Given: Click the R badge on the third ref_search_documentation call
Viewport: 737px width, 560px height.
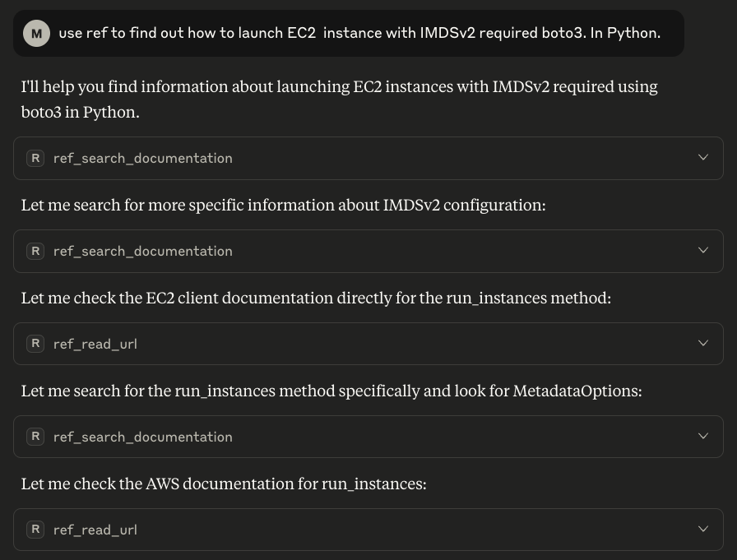Looking at the screenshot, I should coord(35,437).
